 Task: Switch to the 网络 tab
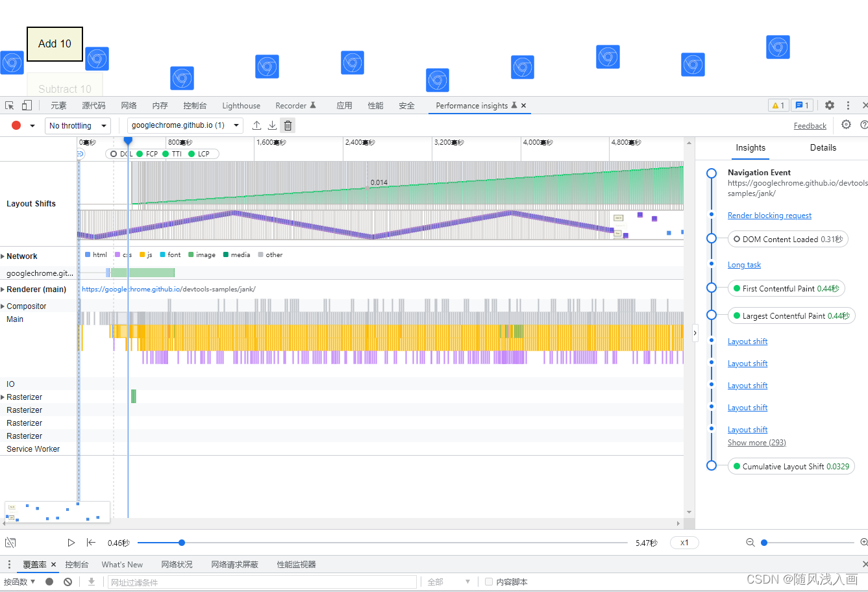point(129,106)
